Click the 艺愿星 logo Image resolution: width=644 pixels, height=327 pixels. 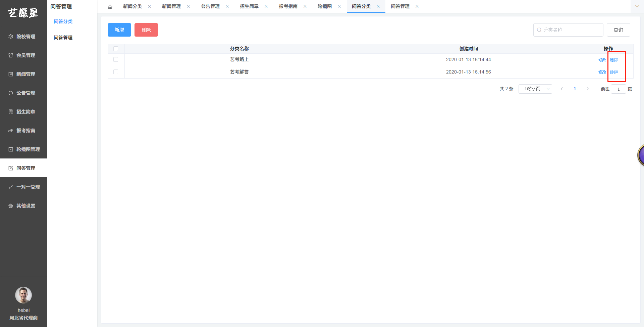coord(23,13)
